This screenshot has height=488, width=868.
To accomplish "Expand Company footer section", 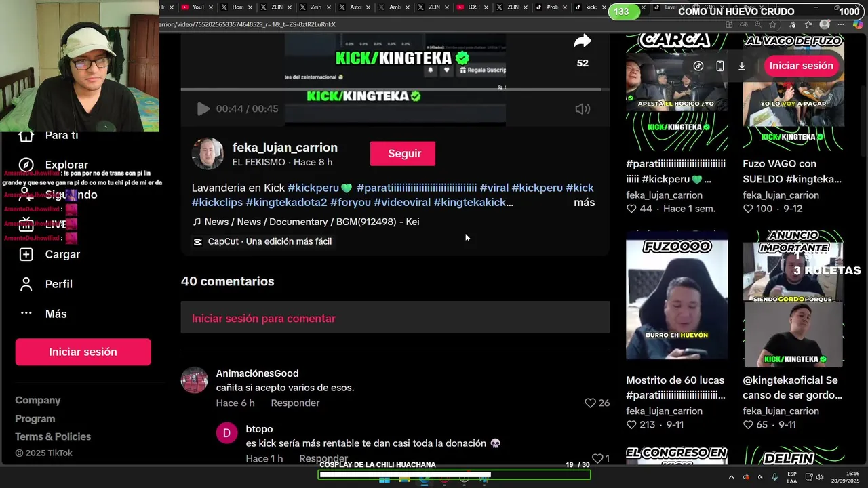I will pyautogui.click(x=38, y=400).
